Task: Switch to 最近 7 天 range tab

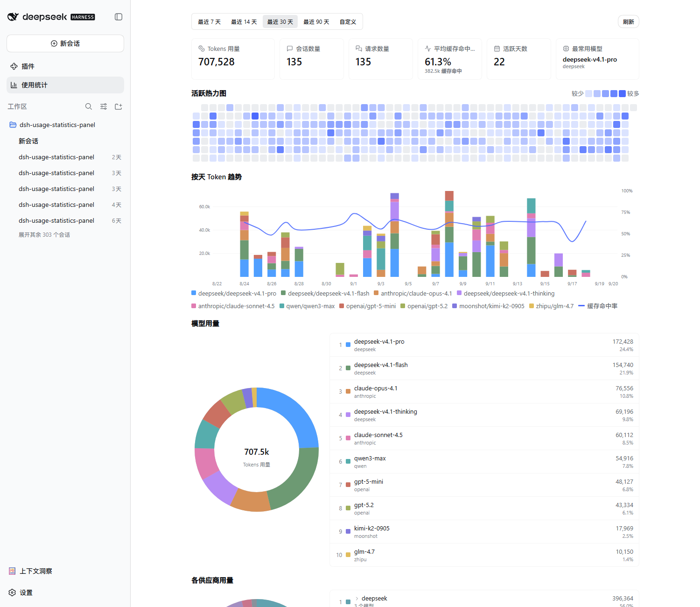Action: click(209, 21)
